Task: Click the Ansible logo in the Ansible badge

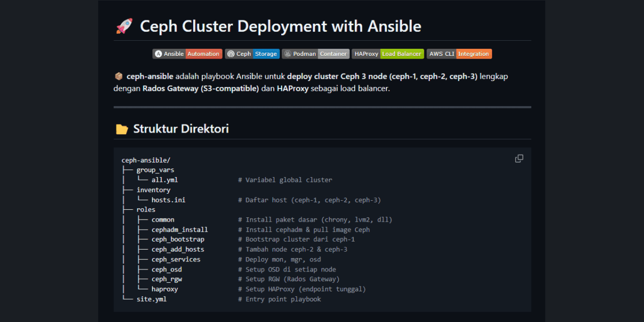Action: [158, 54]
